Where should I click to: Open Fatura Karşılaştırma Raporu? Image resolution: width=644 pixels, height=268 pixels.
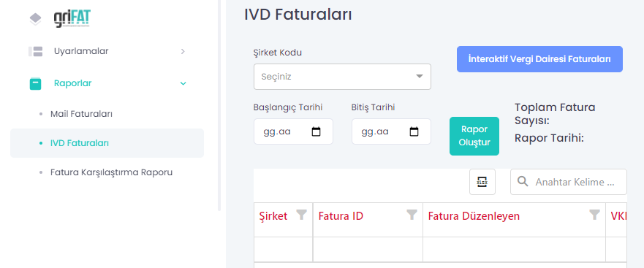pyautogui.click(x=111, y=172)
